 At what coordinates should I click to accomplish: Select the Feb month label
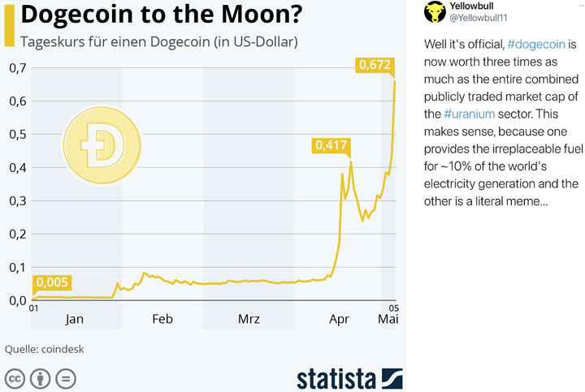pyautogui.click(x=162, y=319)
